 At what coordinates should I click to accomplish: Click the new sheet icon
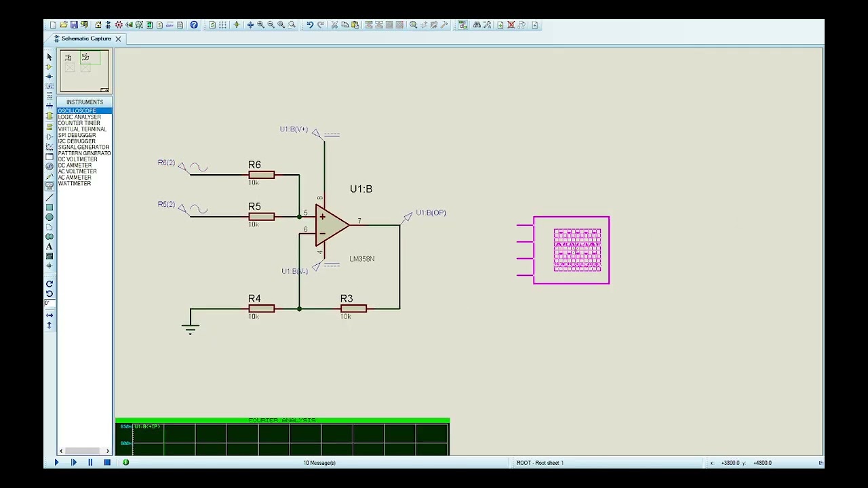[500, 25]
